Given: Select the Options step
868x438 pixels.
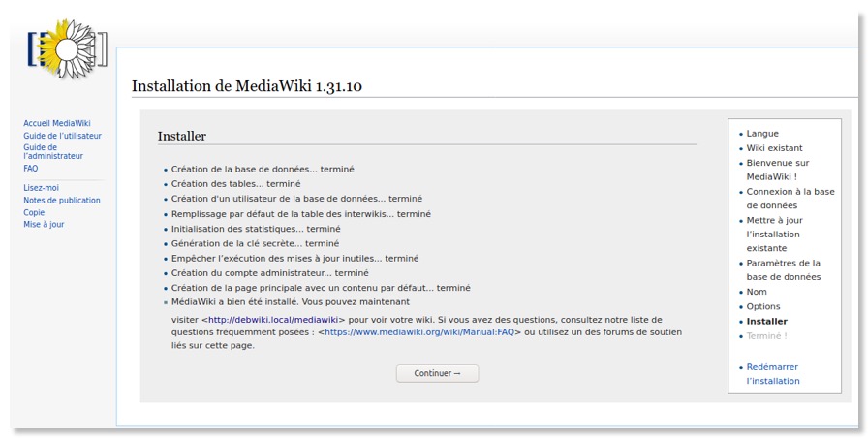Looking at the screenshot, I should [762, 306].
